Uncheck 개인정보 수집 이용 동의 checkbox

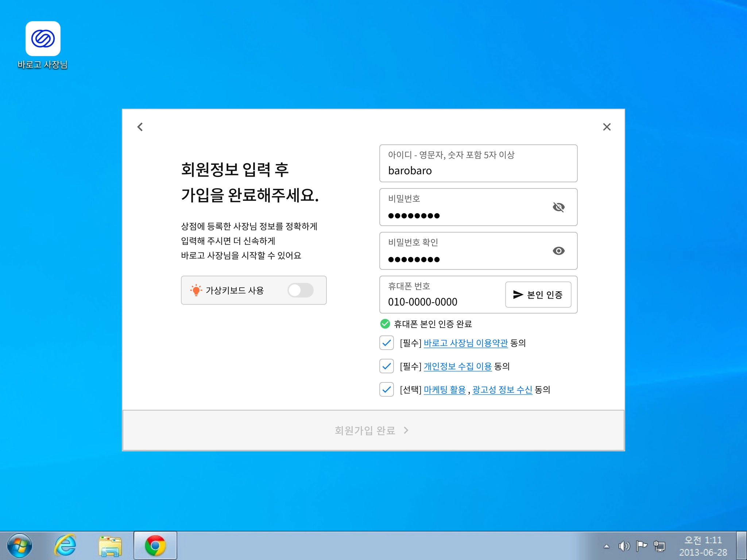pyautogui.click(x=386, y=366)
